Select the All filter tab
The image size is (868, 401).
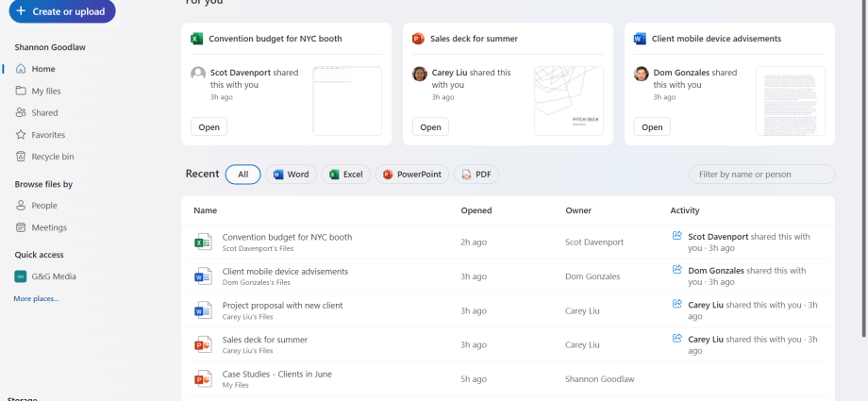[243, 175]
